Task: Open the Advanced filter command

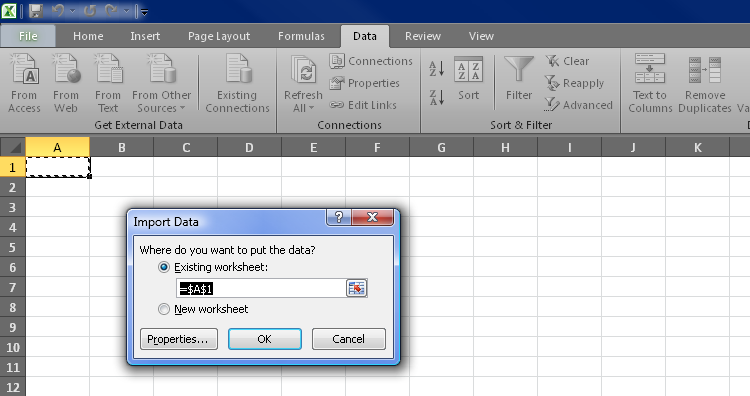Action: coord(579,105)
